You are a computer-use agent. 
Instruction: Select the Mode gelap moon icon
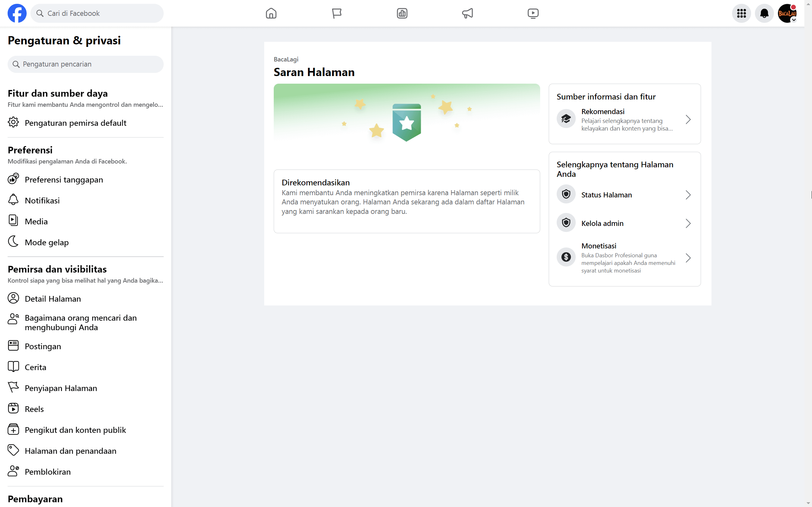13,241
